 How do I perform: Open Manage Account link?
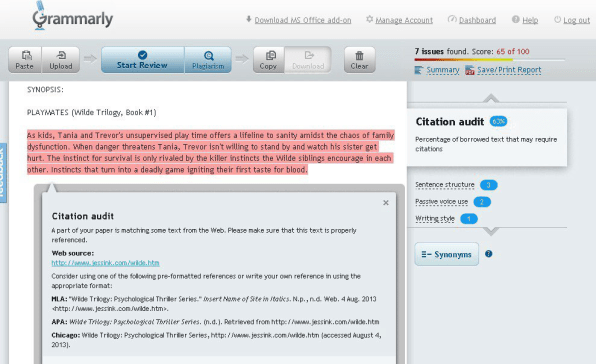[404, 20]
